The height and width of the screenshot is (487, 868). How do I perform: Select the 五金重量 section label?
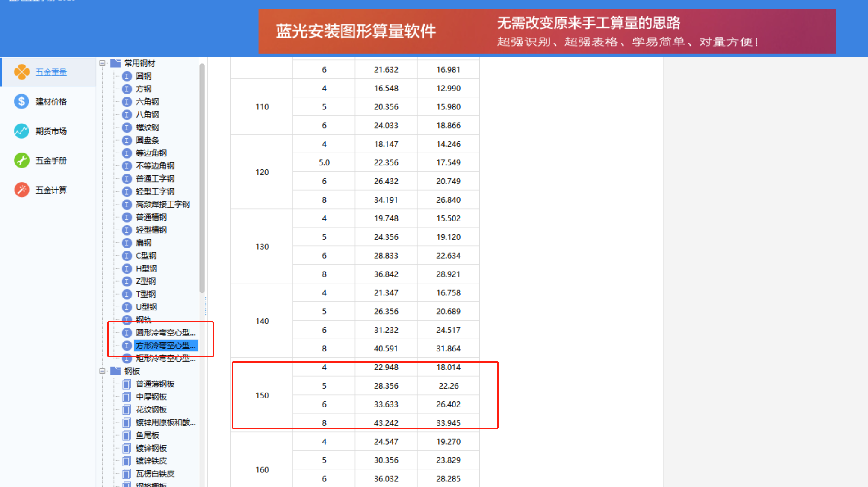[51, 72]
